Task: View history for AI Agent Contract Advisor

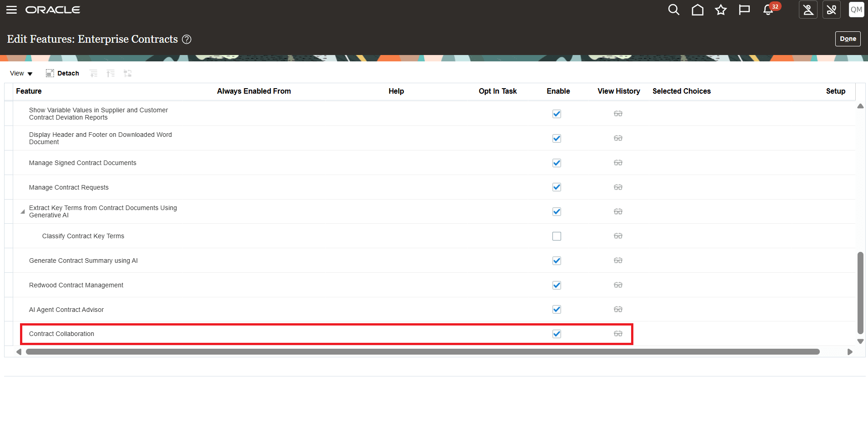Action: click(618, 310)
